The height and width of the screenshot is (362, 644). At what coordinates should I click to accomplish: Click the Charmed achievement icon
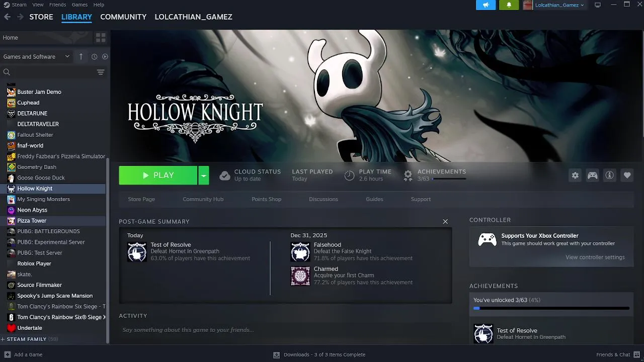point(300,276)
